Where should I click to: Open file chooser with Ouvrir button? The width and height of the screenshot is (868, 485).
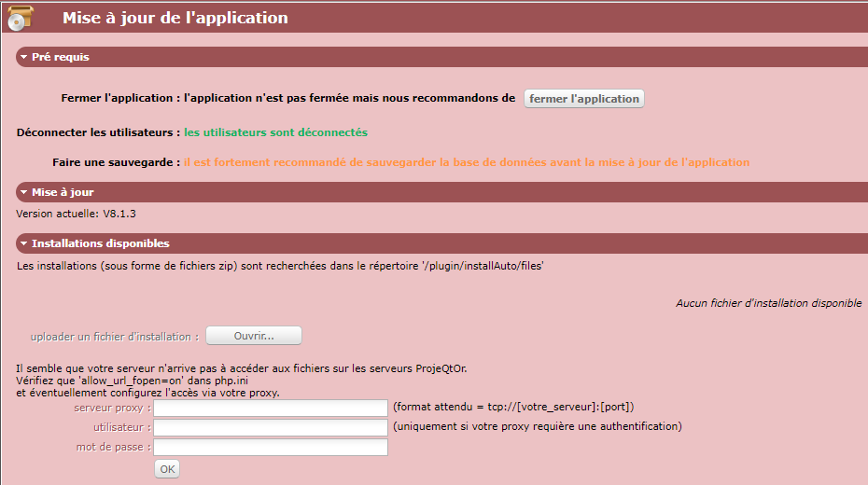click(254, 336)
